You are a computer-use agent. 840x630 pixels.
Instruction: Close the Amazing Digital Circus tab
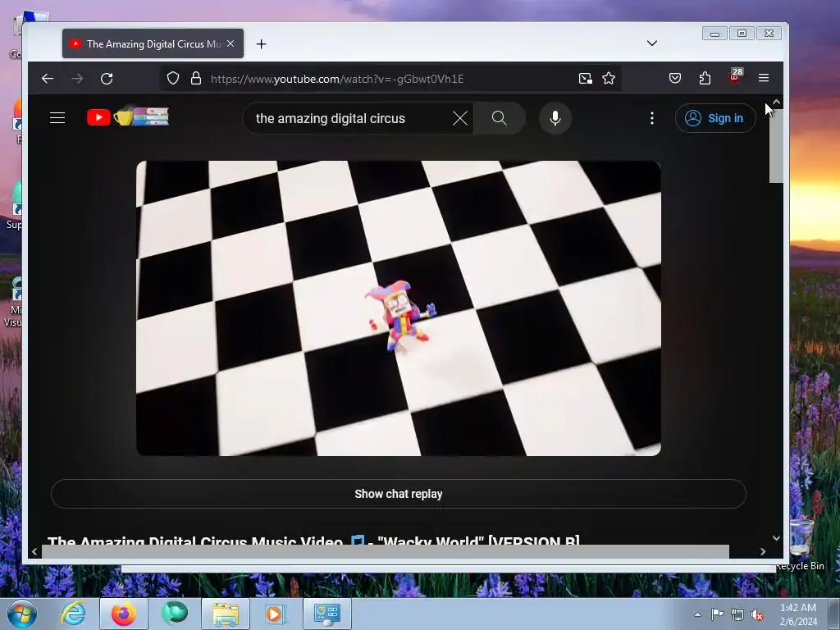pyautogui.click(x=231, y=43)
